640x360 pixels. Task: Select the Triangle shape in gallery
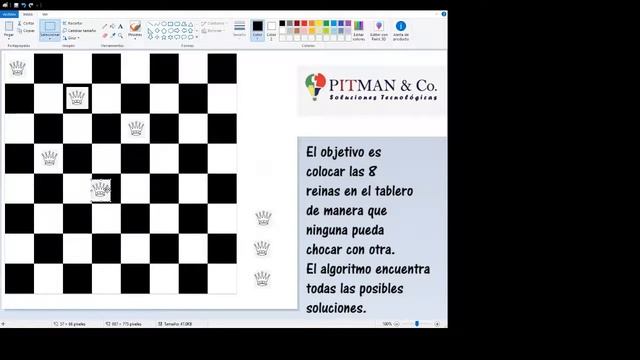pyautogui.click(x=191, y=24)
